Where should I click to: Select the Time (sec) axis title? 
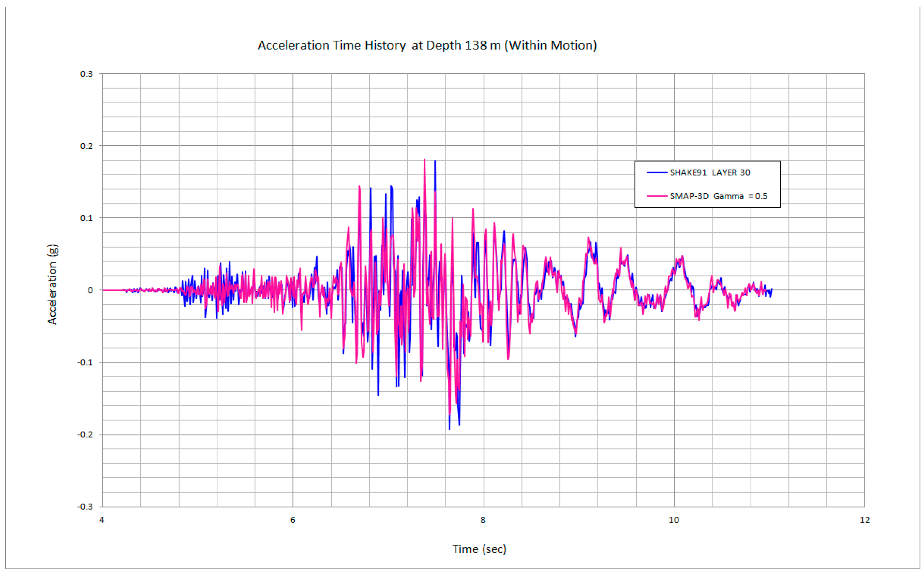[x=479, y=549]
